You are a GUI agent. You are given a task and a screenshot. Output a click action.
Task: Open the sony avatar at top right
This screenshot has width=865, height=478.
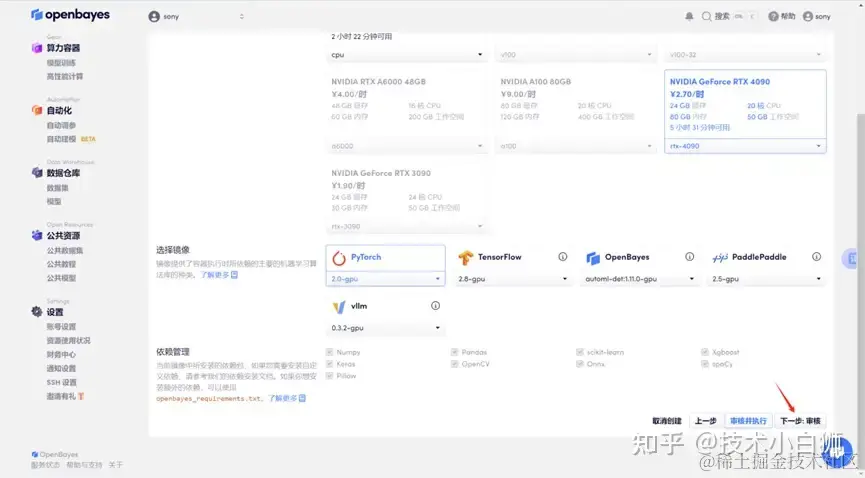pos(808,17)
